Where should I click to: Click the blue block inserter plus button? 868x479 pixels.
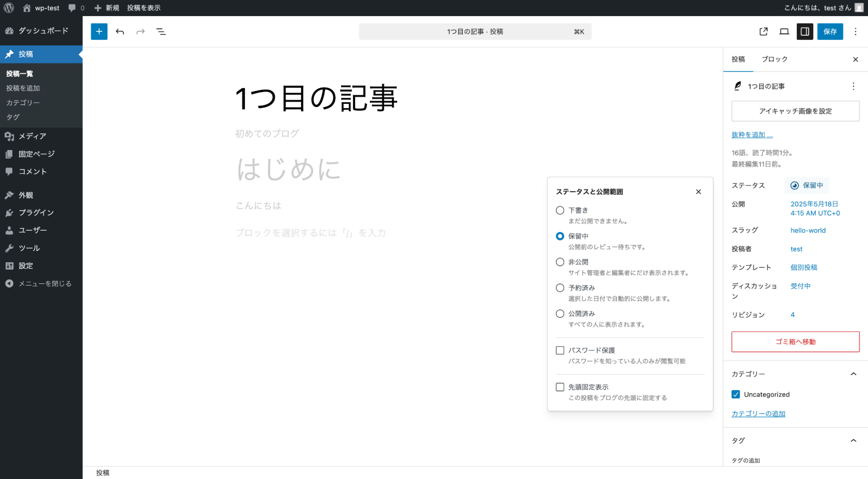[x=99, y=31]
